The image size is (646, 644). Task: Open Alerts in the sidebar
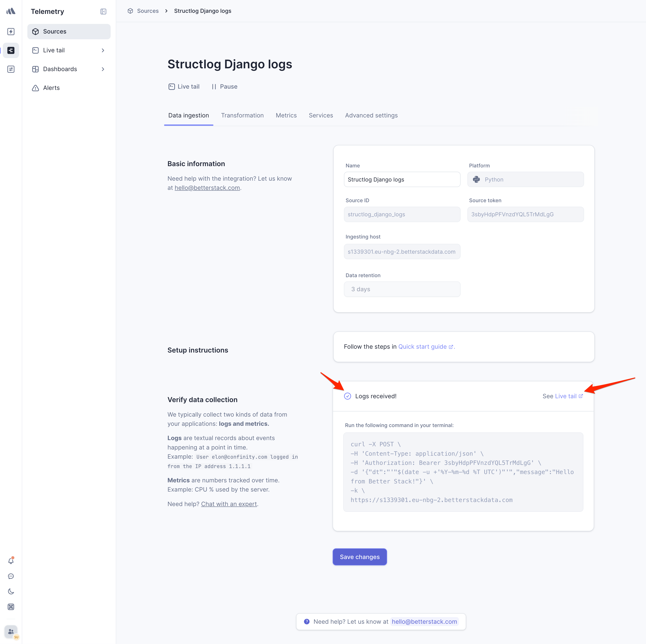coord(51,88)
